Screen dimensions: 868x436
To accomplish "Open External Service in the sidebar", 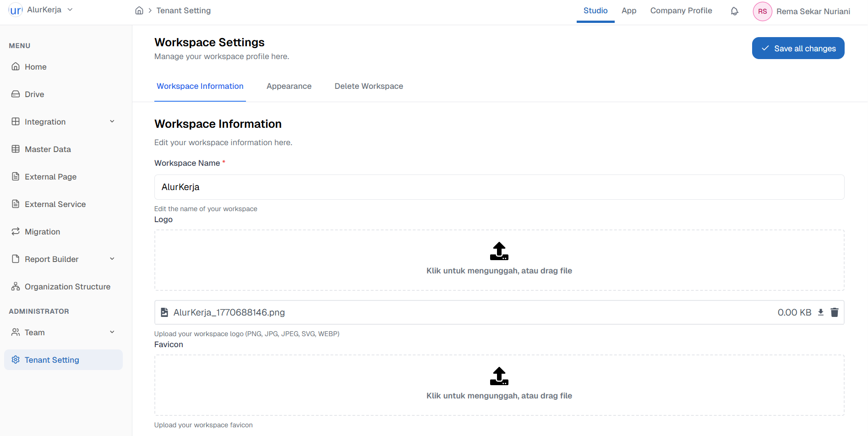I will [55, 204].
